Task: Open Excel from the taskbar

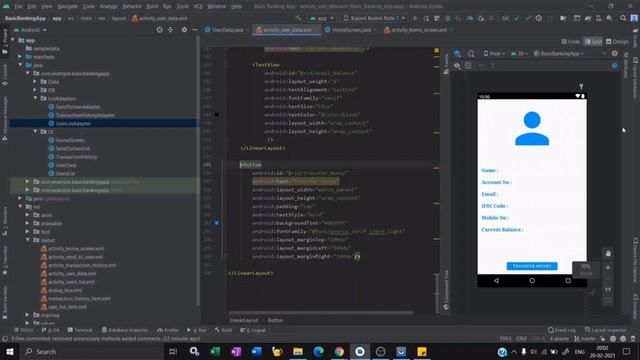Action: [x=215, y=351]
